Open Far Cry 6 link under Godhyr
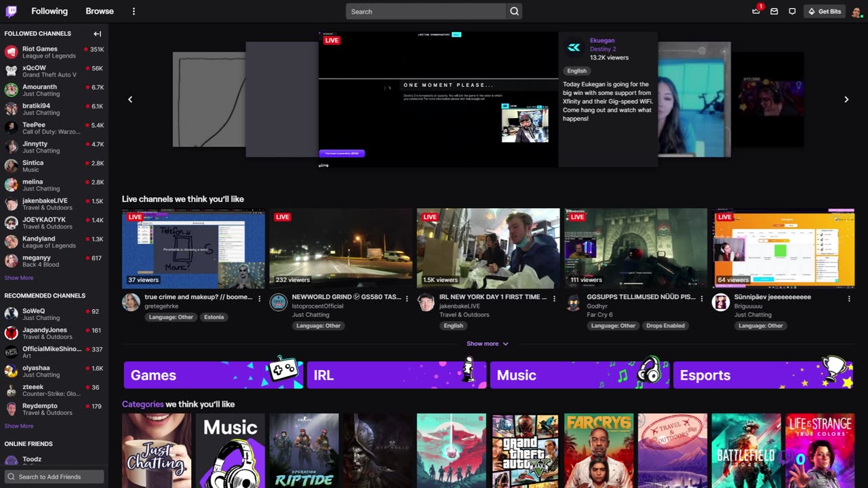 [599, 315]
